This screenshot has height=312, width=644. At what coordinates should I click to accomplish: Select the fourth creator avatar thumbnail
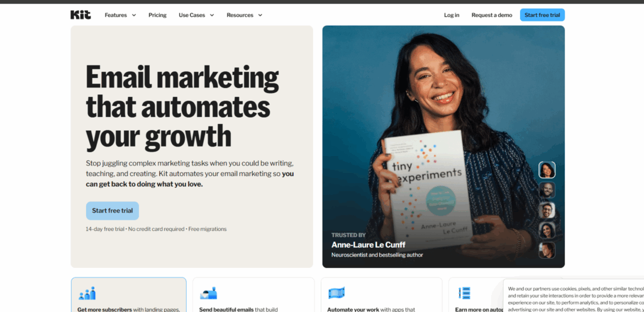click(547, 230)
